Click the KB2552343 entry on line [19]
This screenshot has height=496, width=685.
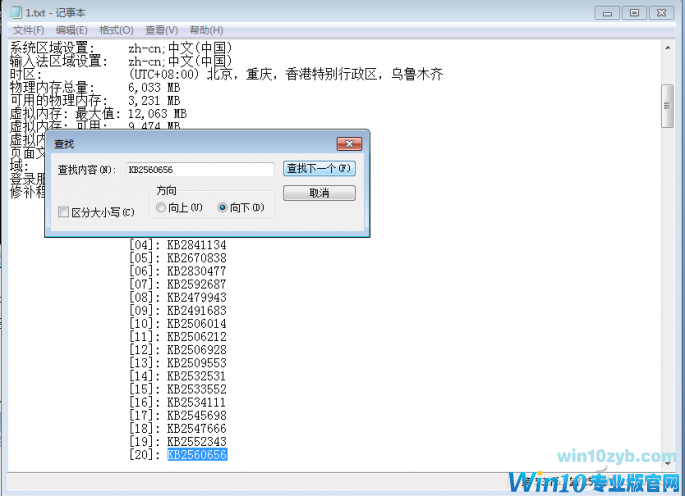click(x=197, y=441)
